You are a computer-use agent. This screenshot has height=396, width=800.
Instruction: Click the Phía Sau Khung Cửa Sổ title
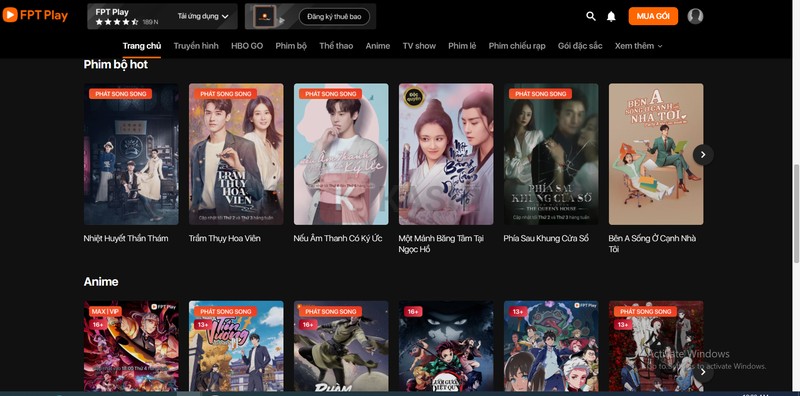pyautogui.click(x=546, y=238)
